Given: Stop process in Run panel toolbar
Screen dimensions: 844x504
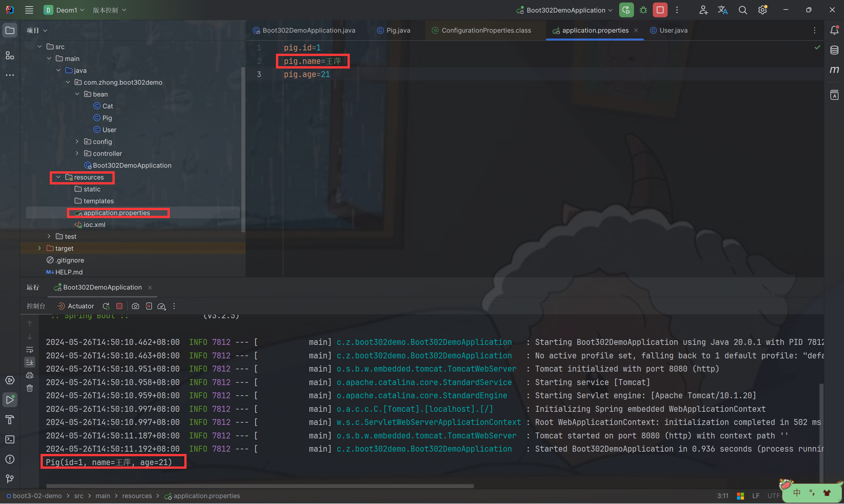Looking at the screenshot, I should click(x=119, y=306).
